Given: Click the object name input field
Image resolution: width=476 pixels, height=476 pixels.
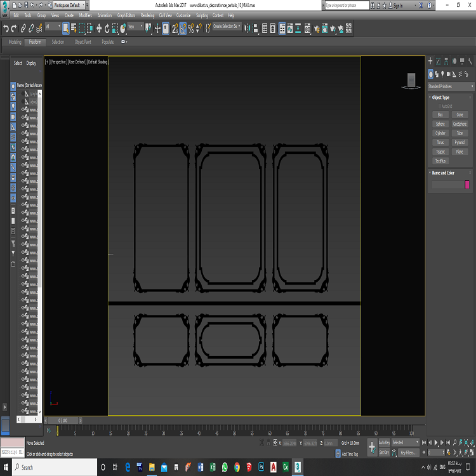Looking at the screenshot, I should point(447,185).
